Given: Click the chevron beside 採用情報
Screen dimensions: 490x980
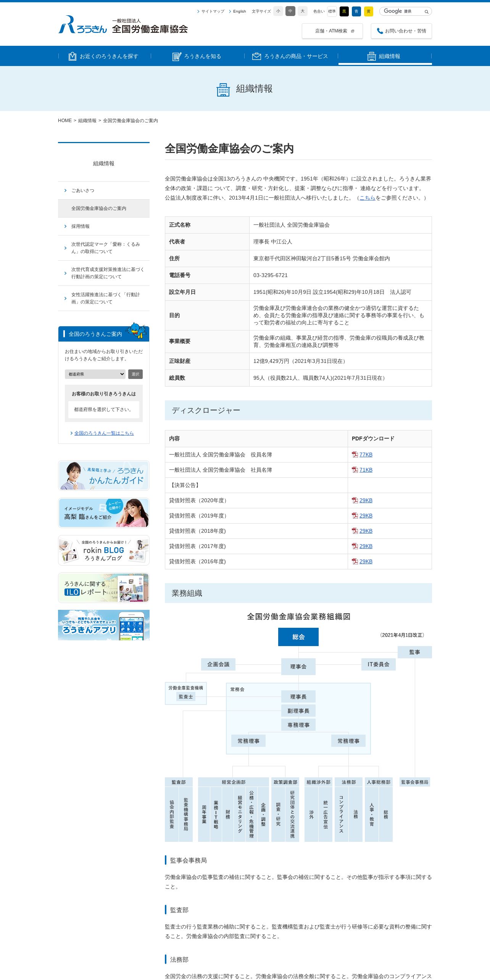Looking at the screenshot, I should (x=65, y=226).
